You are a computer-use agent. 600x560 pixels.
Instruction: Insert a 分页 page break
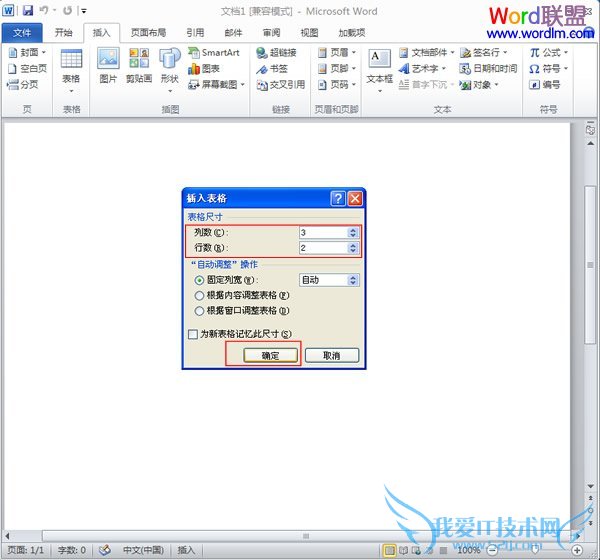coord(23,85)
